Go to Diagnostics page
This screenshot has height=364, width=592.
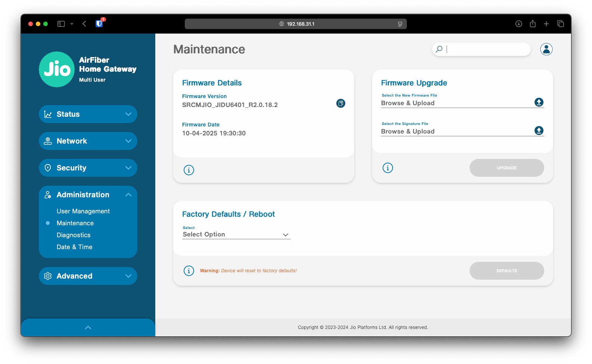[x=74, y=235]
